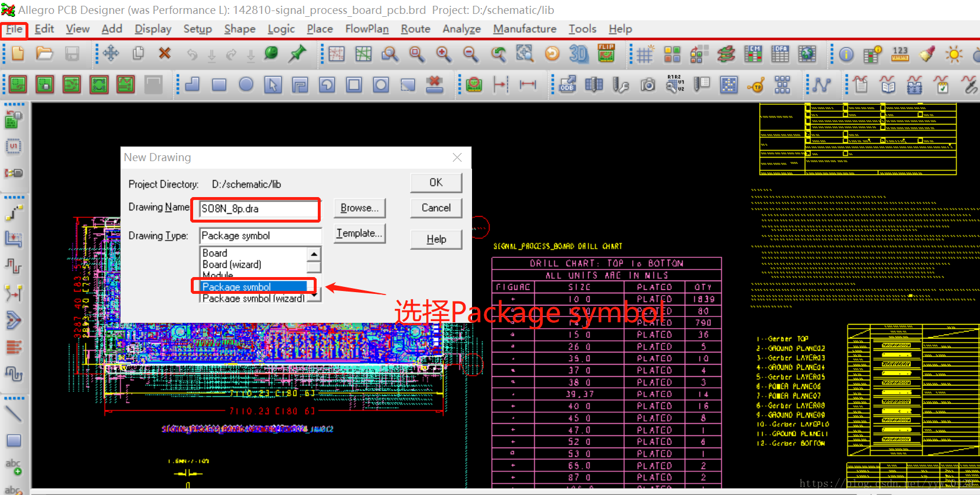Image resolution: width=980 pixels, height=495 pixels.
Task: Click the add line sidebar icon
Action: point(13,414)
